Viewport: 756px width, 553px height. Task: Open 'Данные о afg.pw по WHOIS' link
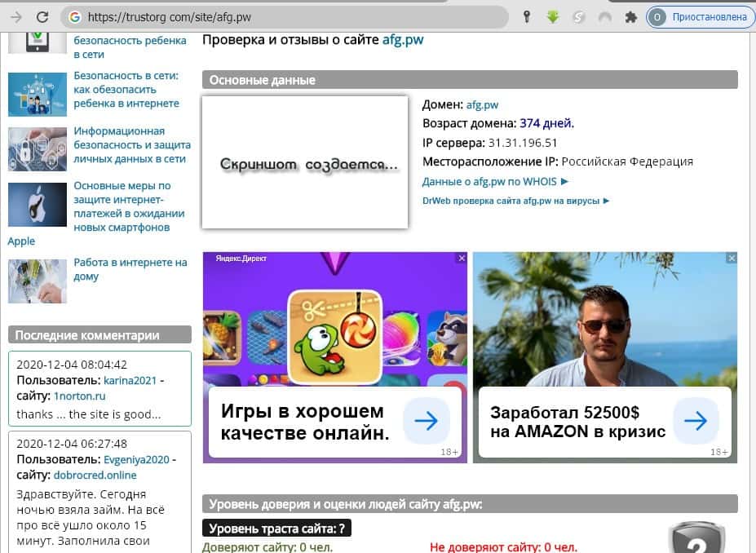tap(495, 182)
